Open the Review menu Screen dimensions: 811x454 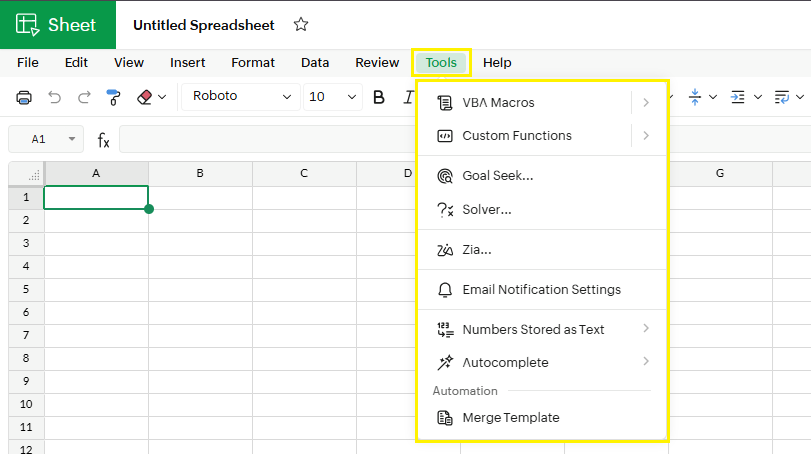(377, 63)
